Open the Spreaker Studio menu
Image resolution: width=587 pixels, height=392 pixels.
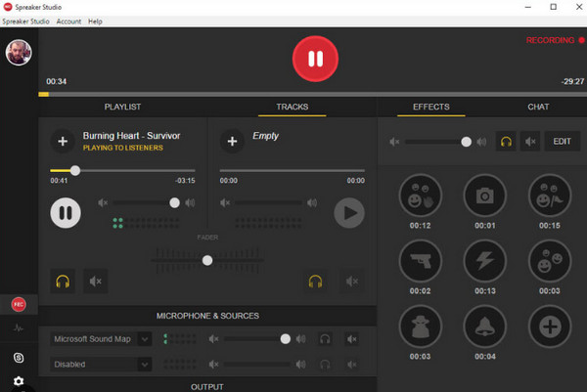tap(25, 22)
